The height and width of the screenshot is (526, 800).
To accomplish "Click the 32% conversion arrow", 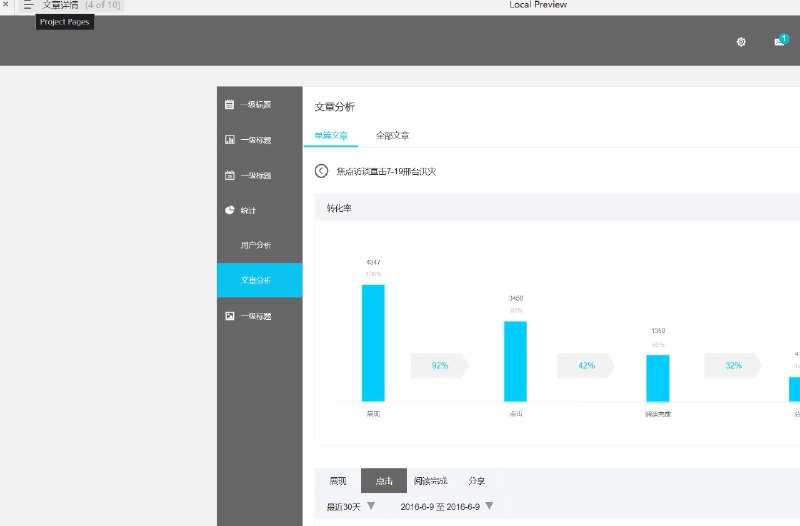I will [733, 365].
